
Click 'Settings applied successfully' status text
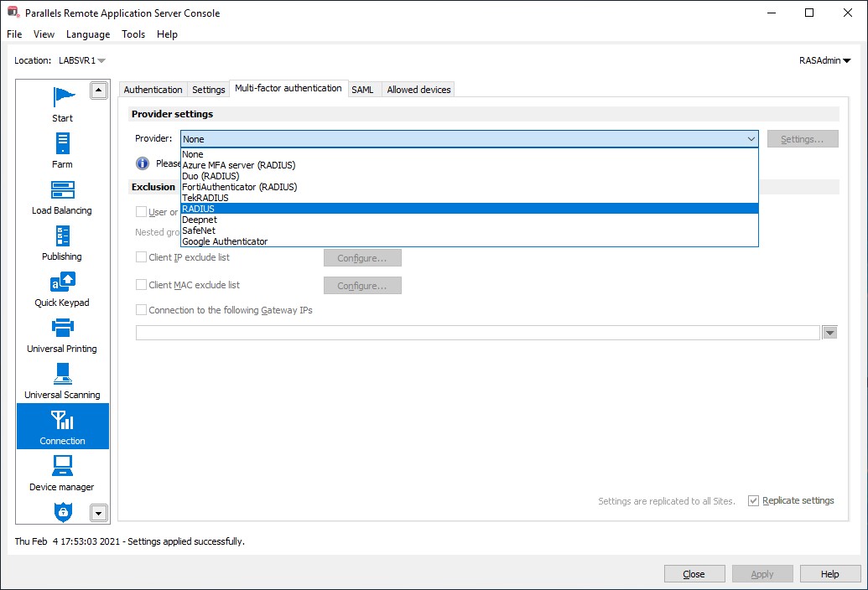tap(186, 541)
